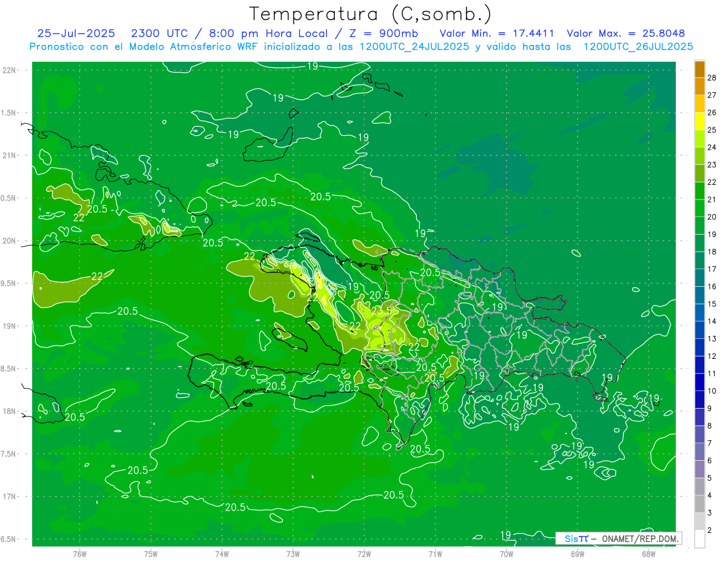728x562 pixels.
Task: Click the '1200UTC_26JUL2025' valid-until timestamp
Action: tap(638, 47)
